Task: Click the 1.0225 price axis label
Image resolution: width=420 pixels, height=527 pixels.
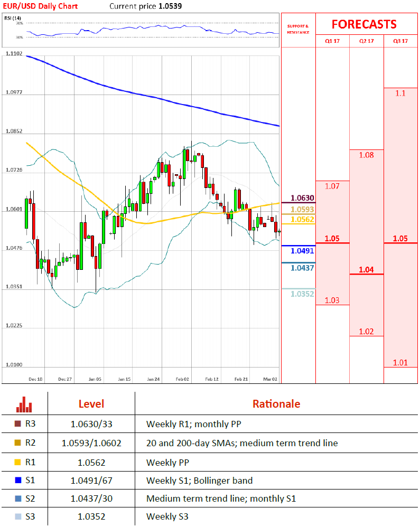Action: (x=14, y=325)
